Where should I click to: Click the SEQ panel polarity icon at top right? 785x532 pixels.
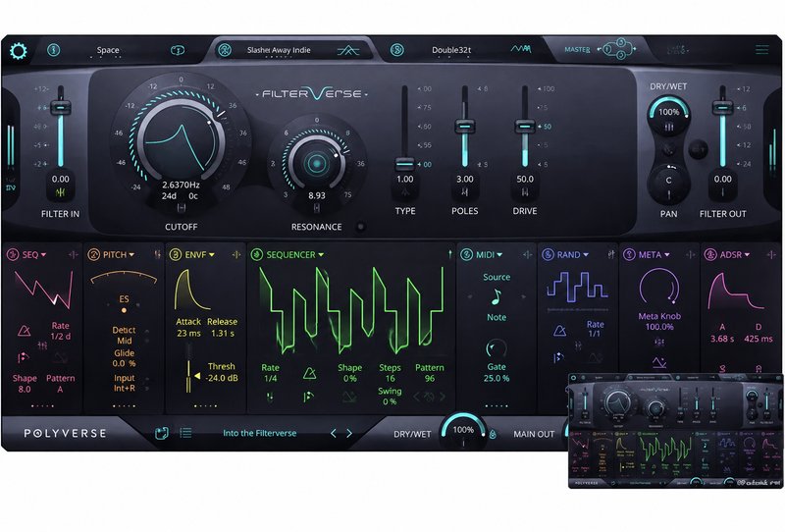click(73, 255)
